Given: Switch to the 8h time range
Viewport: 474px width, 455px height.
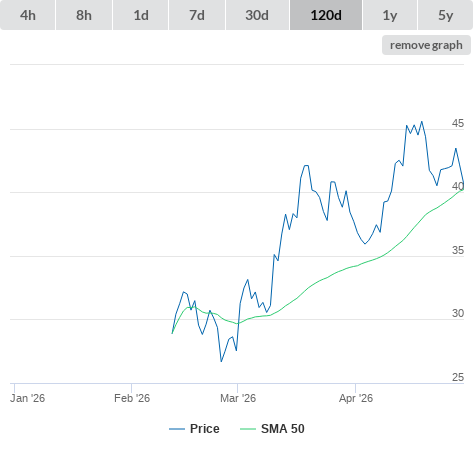Looking at the screenshot, I should pos(84,15).
